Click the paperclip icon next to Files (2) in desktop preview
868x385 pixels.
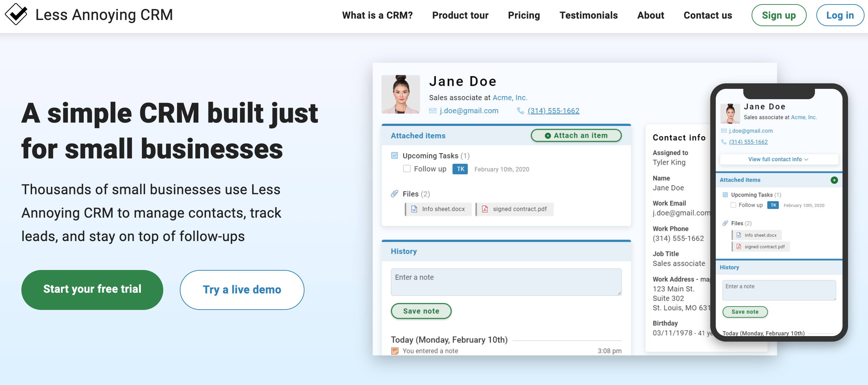point(395,194)
